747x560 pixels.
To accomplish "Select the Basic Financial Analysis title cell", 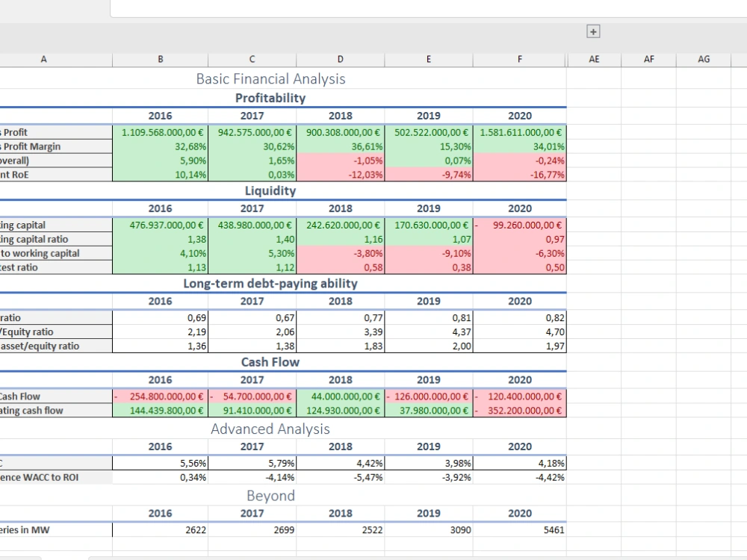I will pyautogui.click(x=270, y=79).
